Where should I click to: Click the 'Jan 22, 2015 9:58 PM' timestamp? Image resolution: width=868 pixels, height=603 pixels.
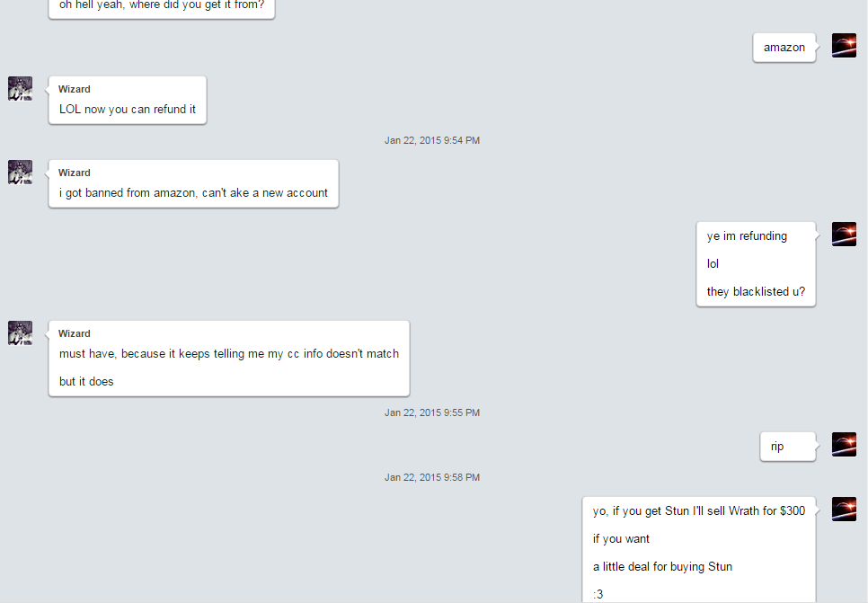click(432, 477)
